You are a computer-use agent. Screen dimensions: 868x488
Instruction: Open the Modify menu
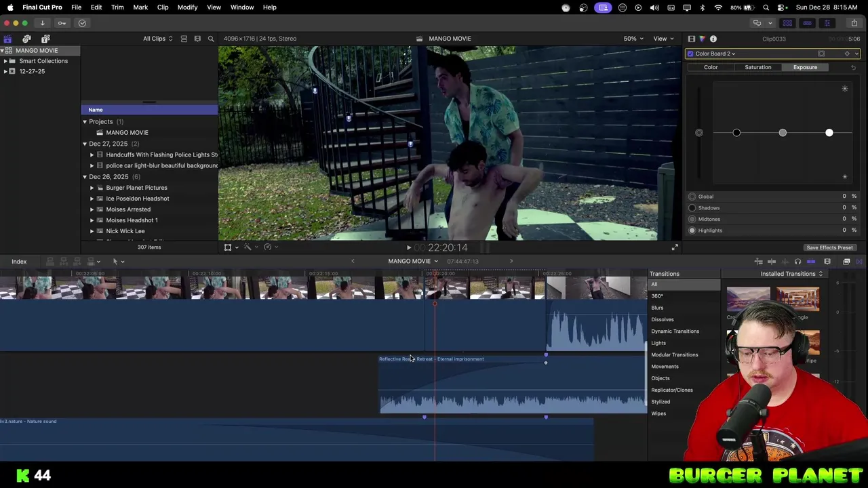187,7
